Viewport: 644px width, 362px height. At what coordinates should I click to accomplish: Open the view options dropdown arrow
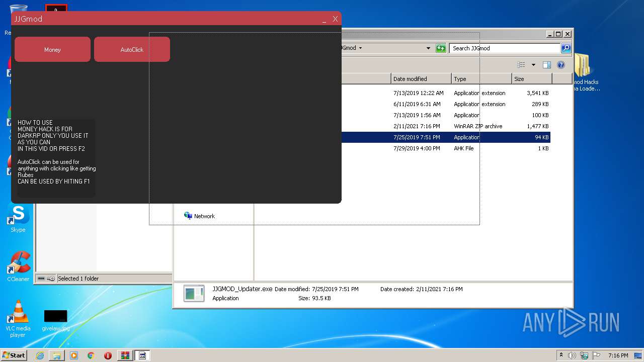(533, 65)
